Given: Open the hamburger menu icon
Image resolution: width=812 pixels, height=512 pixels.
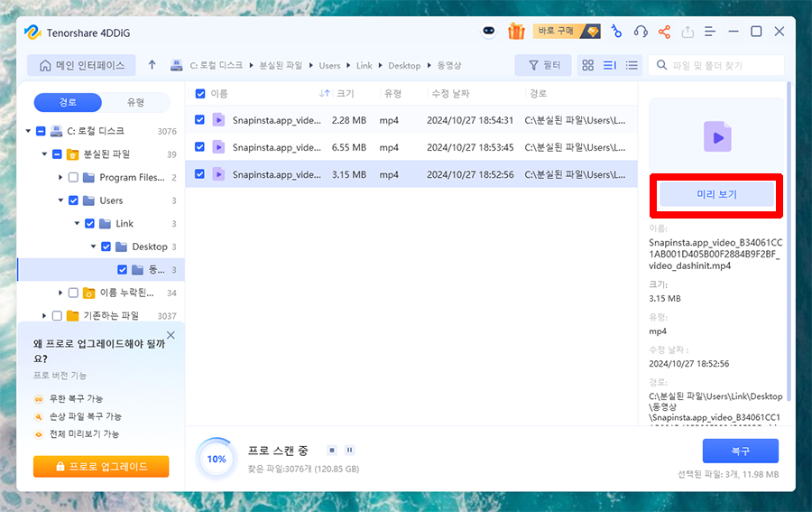Looking at the screenshot, I should click(x=709, y=32).
